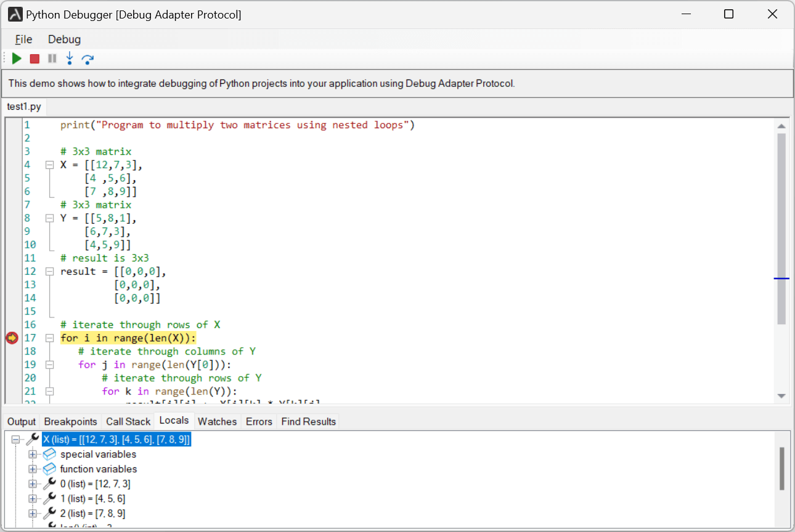Click the print statement on line 1
This screenshot has height=532, width=795.
(237, 125)
